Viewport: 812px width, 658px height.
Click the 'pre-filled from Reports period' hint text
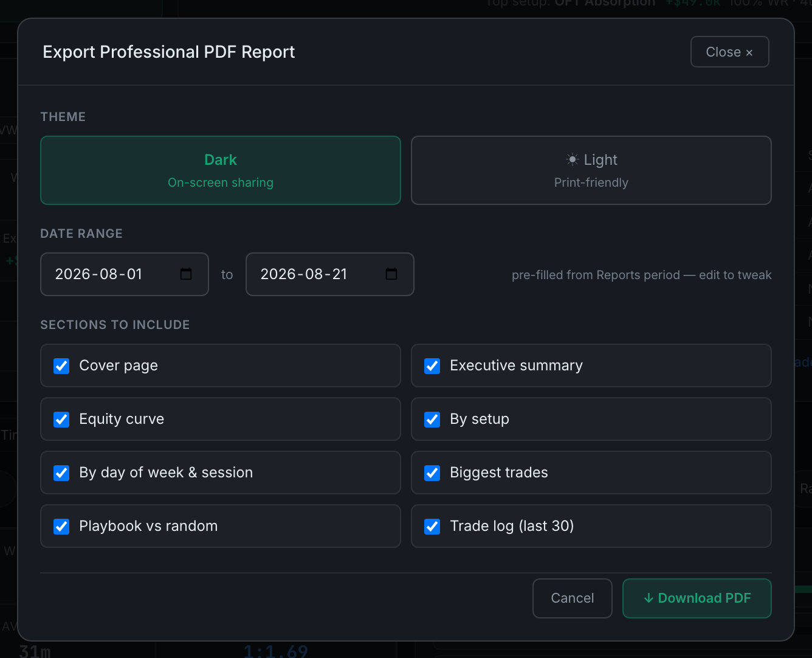(642, 275)
